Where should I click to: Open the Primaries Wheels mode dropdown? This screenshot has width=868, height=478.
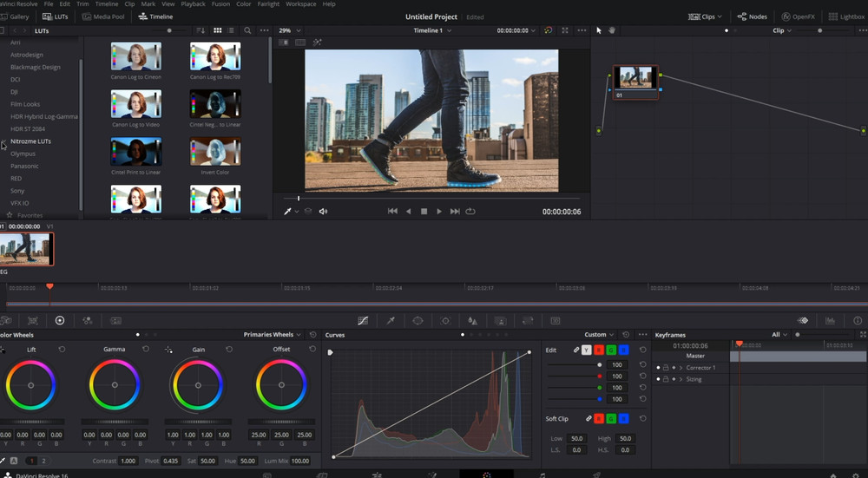tap(273, 335)
